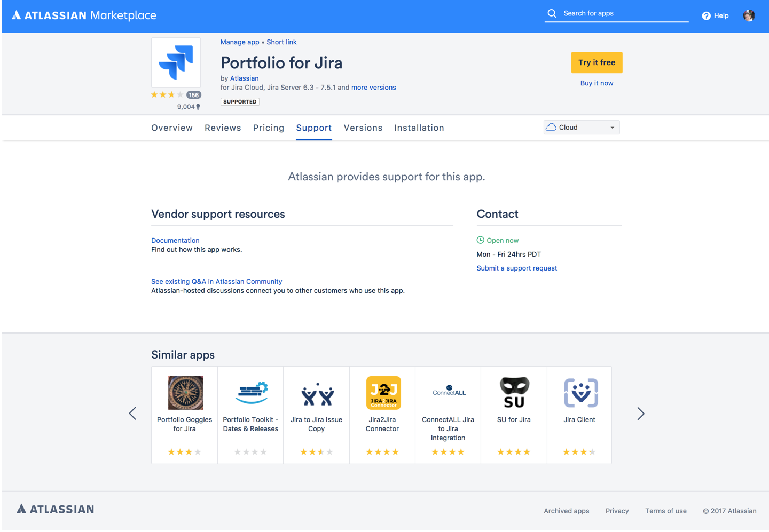Click the SU for Jira star rating
The height and width of the screenshot is (532, 769).
click(x=514, y=452)
